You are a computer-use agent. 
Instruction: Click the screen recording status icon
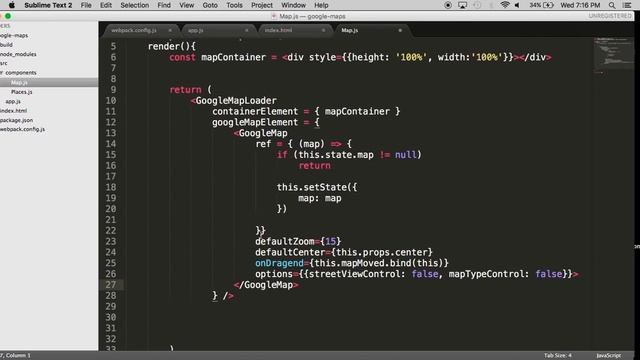click(448, 5)
